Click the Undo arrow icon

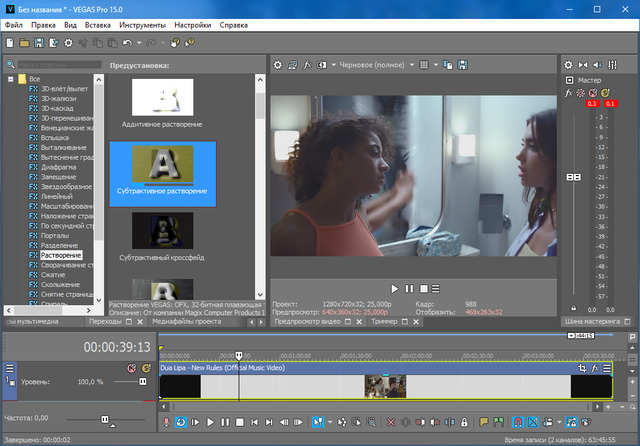point(128,43)
